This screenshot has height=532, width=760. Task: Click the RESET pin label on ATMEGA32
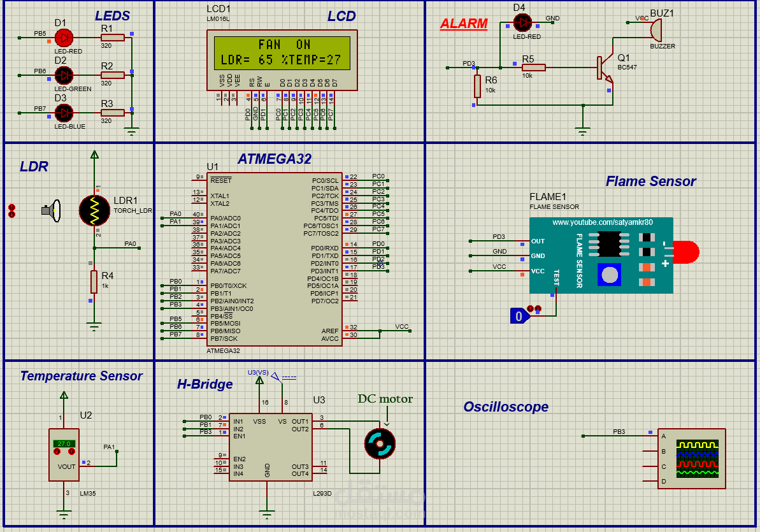pos(221,180)
